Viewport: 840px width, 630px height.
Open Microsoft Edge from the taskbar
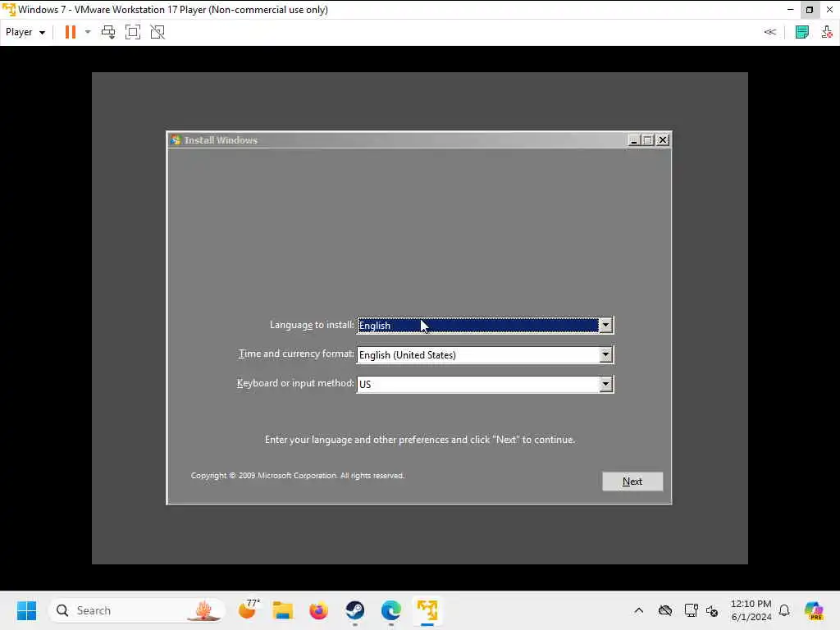391,610
